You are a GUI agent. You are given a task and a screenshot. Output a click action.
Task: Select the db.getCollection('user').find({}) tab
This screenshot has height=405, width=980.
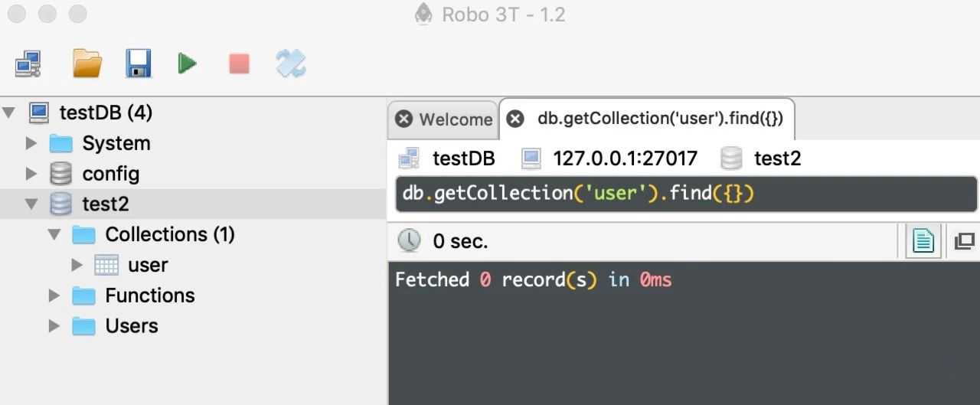click(x=660, y=118)
